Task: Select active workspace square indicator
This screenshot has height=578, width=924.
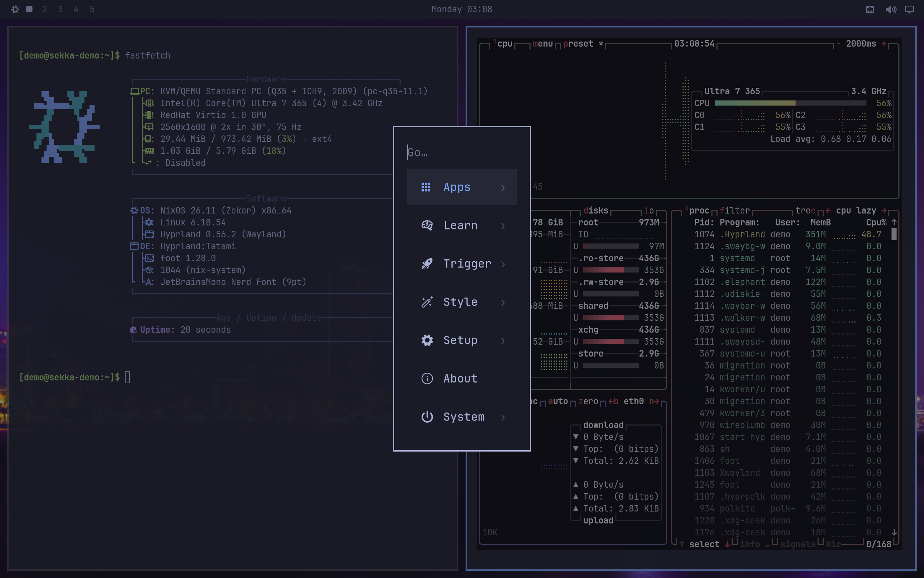Action: click(29, 9)
